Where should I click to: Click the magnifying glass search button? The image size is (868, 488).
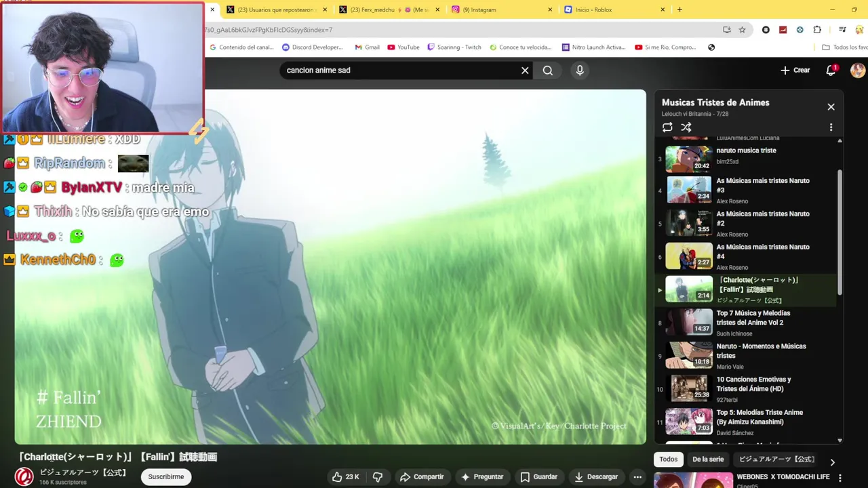pos(548,70)
